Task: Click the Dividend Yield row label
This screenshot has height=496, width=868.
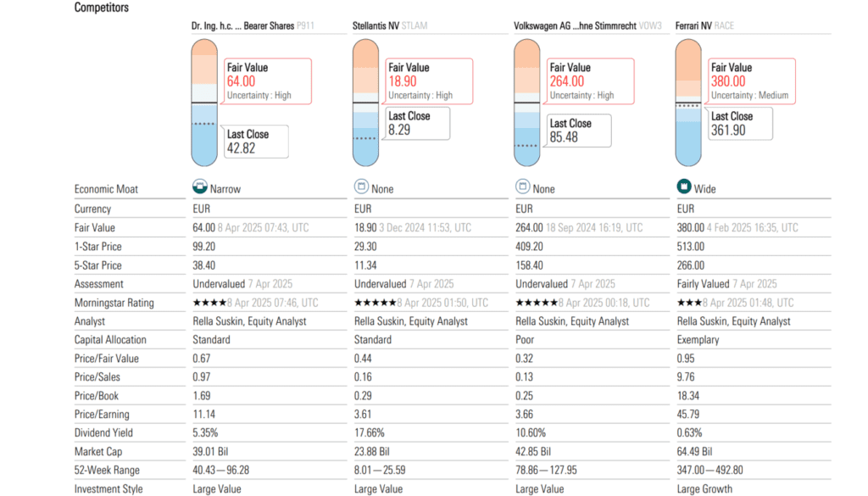Action: click(104, 433)
